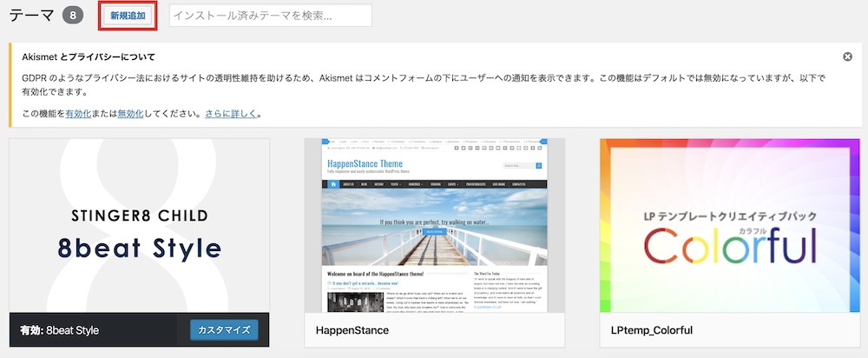Open the 8beat Style theme thumbnail

click(x=139, y=225)
